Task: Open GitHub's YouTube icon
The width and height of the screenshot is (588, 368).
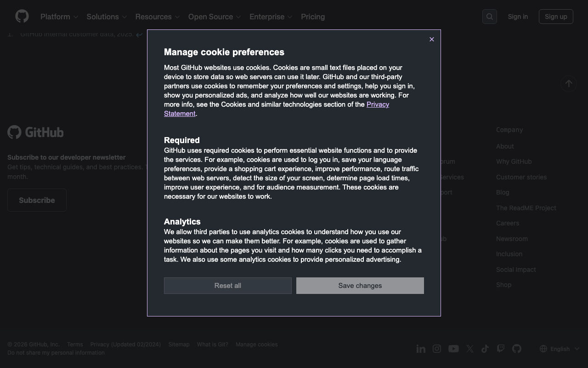Action: (x=453, y=349)
